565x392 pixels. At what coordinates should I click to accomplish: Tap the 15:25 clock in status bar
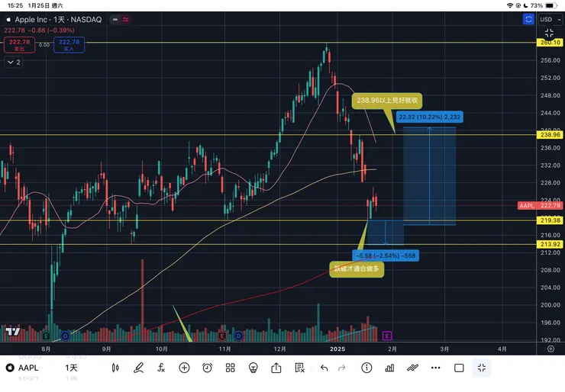click(x=15, y=5)
